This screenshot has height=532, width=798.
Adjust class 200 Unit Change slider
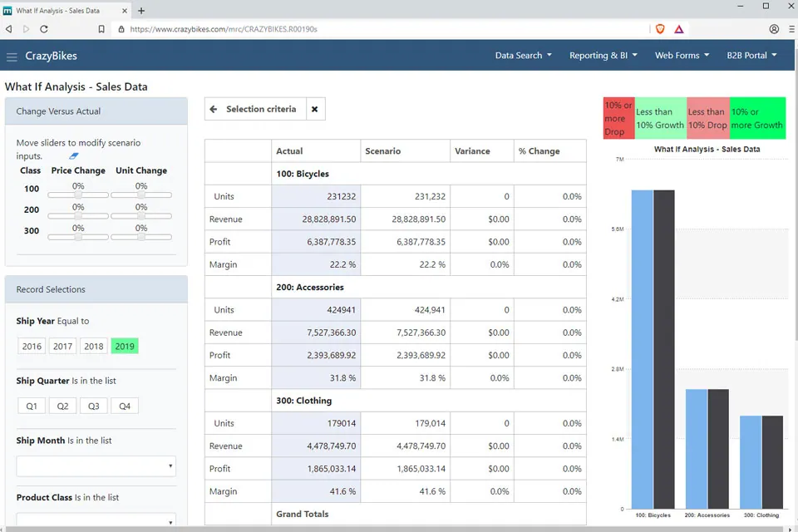point(141,216)
